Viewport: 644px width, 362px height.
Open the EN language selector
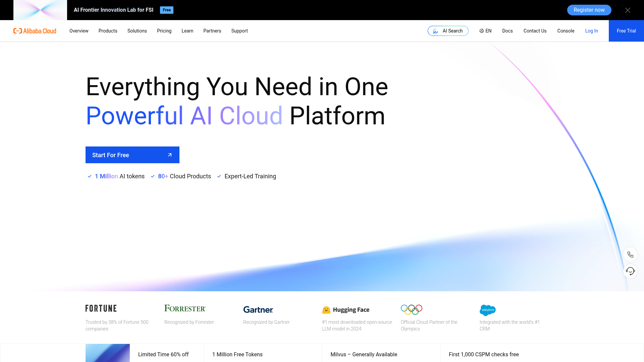pyautogui.click(x=485, y=31)
